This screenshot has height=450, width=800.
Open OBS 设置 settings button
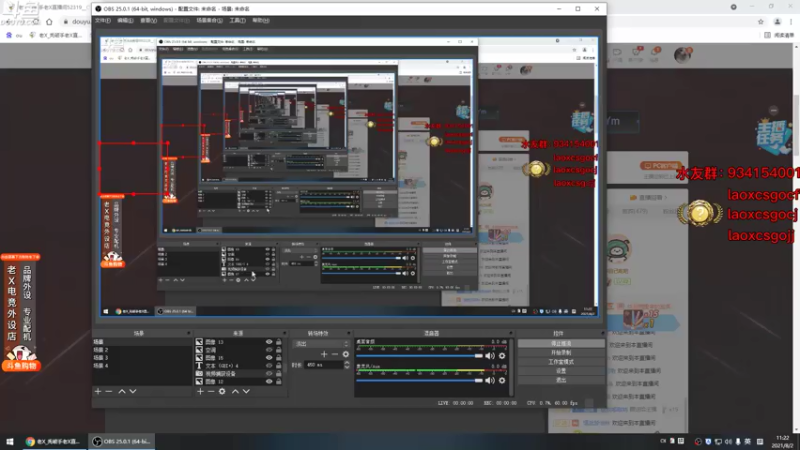(x=561, y=371)
